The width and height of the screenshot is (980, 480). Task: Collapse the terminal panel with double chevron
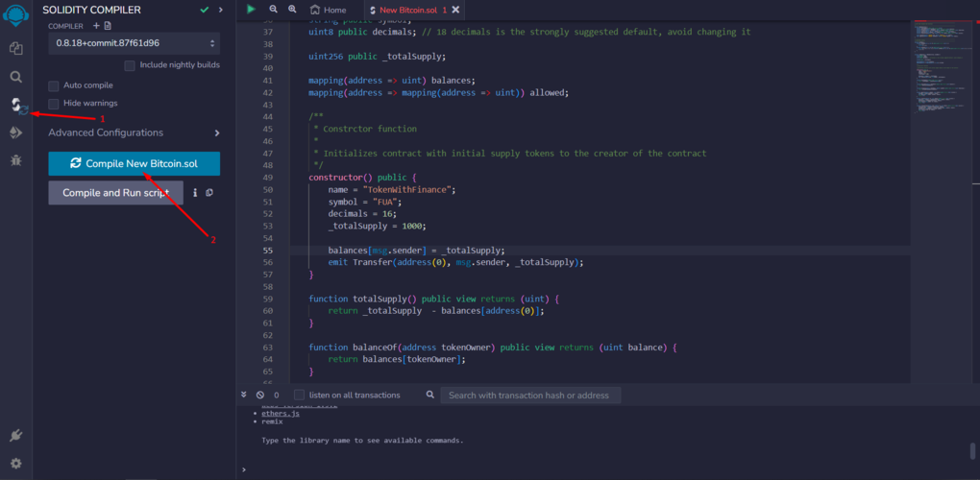pyautogui.click(x=245, y=395)
